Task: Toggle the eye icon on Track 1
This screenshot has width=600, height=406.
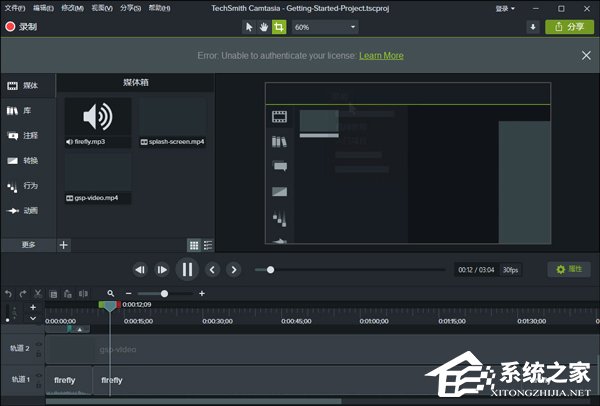Action: click(39, 375)
